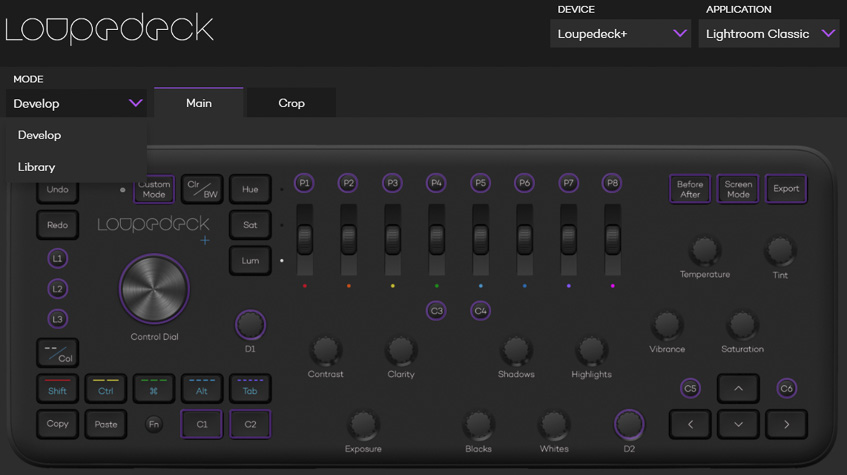Click the C3 round button
The height and width of the screenshot is (475, 847).
click(x=436, y=311)
